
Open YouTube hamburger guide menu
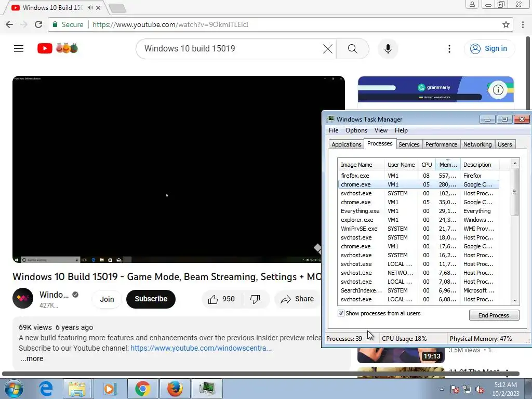[x=19, y=48]
